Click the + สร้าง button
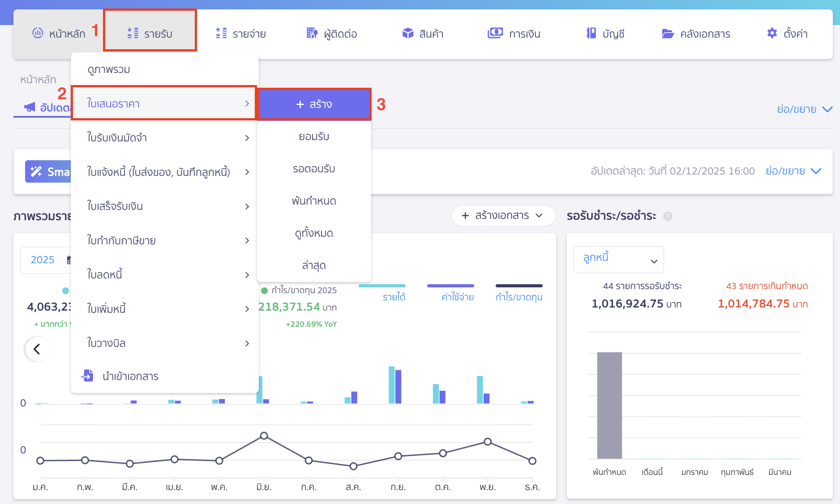The height and width of the screenshot is (504, 840). (314, 104)
